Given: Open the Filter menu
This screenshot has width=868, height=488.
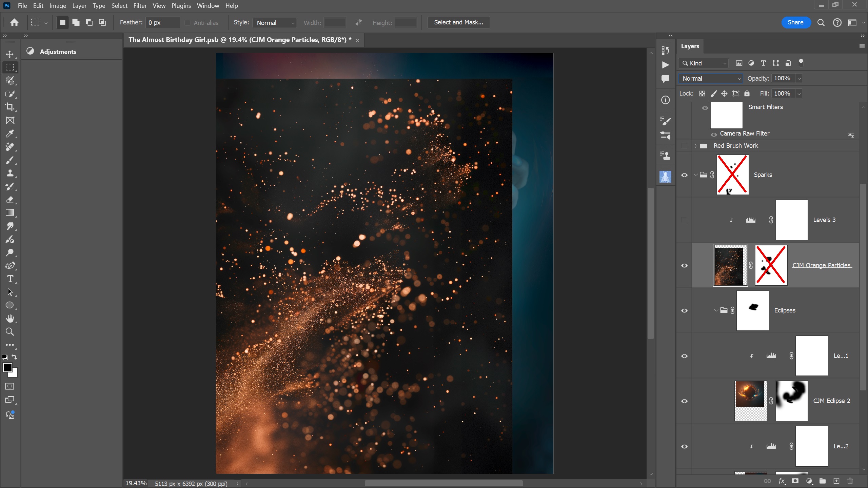Looking at the screenshot, I should (140, 6).
